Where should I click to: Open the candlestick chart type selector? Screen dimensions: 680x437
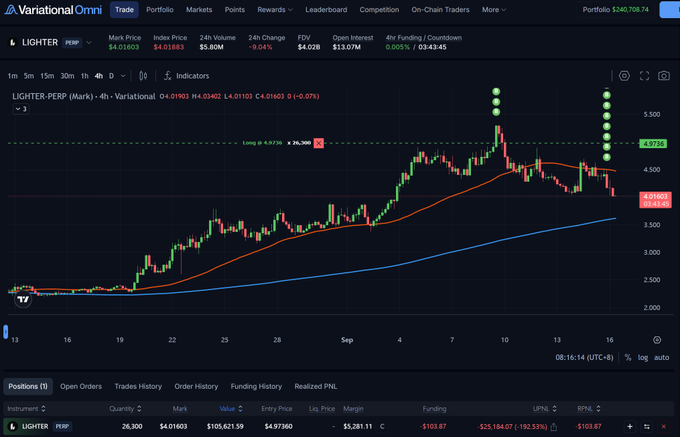143,76
